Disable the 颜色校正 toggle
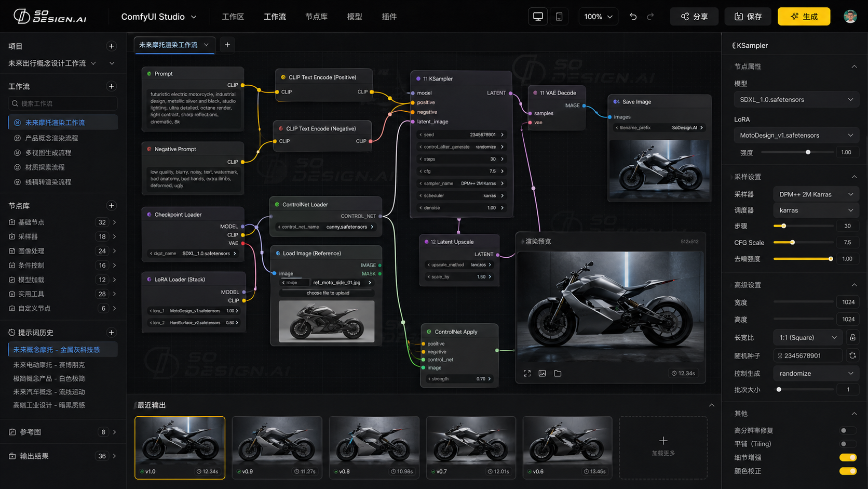 coord(847,471)
